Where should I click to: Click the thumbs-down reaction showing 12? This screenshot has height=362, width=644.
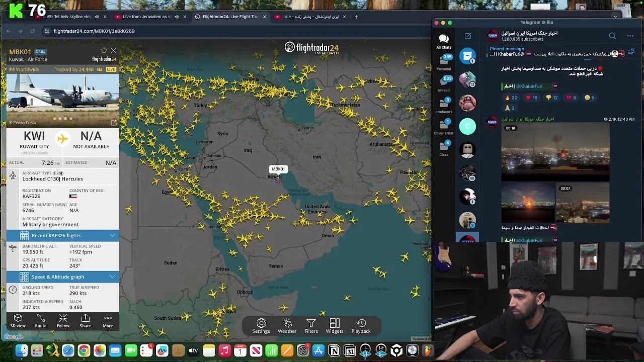pos(552,98)
